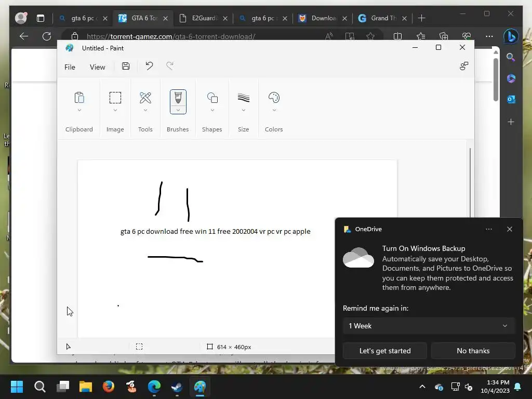Open File Explorer from the taskbar
532x399 pixels.
point(86,387)
